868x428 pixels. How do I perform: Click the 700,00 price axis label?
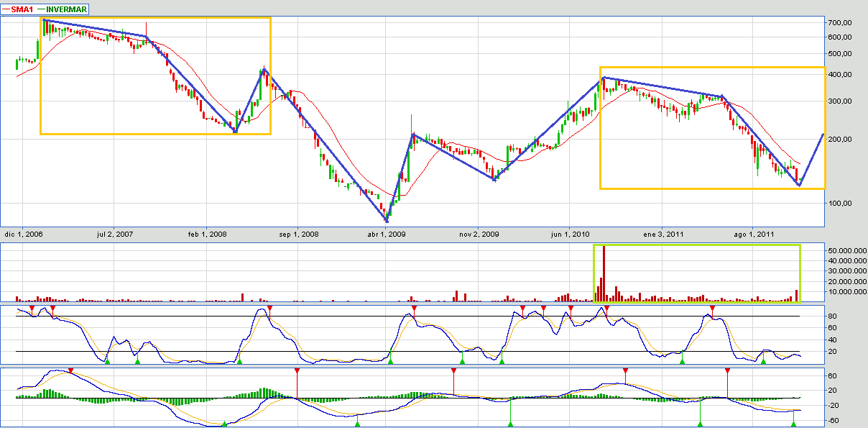[x=839, y=22]
